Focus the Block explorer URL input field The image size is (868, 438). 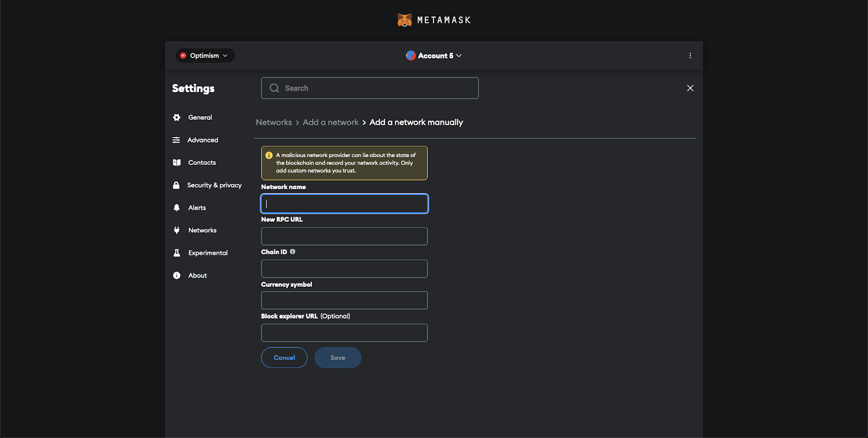[344, 333]
